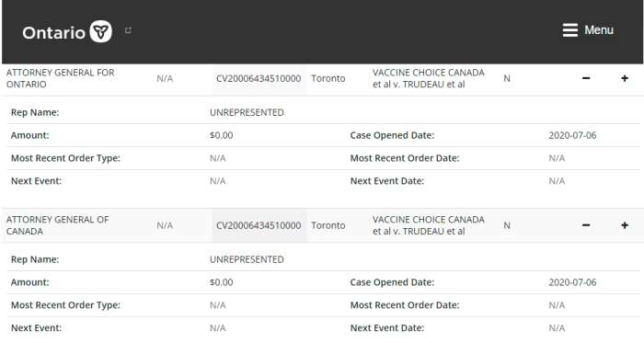Click Toronto location in the second case row

pos(328,225)
